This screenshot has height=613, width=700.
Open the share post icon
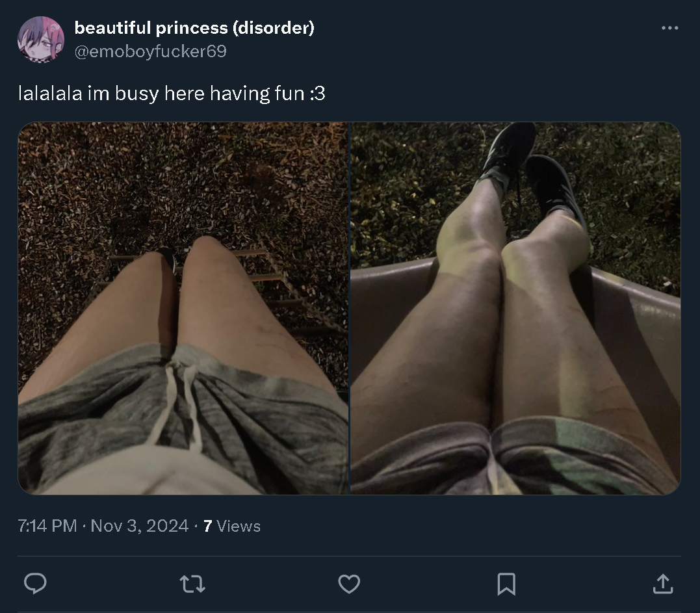pyautogui.click(x=663, y=584)
